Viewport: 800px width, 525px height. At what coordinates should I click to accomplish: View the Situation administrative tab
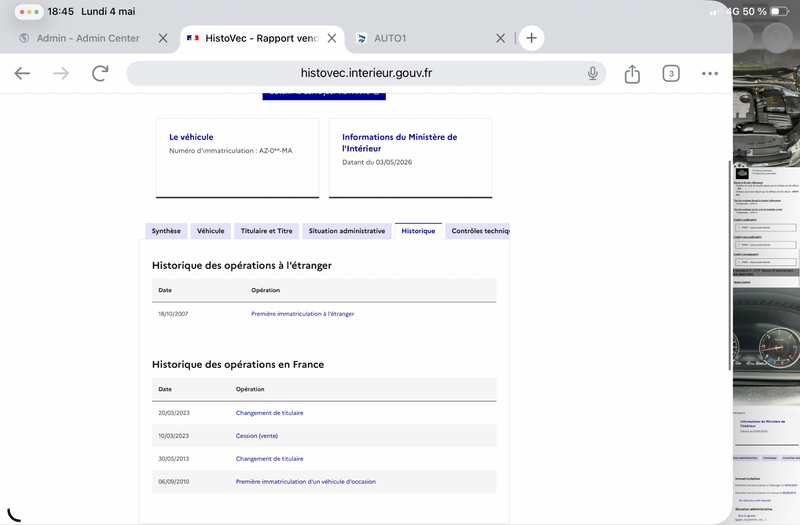coord(347,231)
